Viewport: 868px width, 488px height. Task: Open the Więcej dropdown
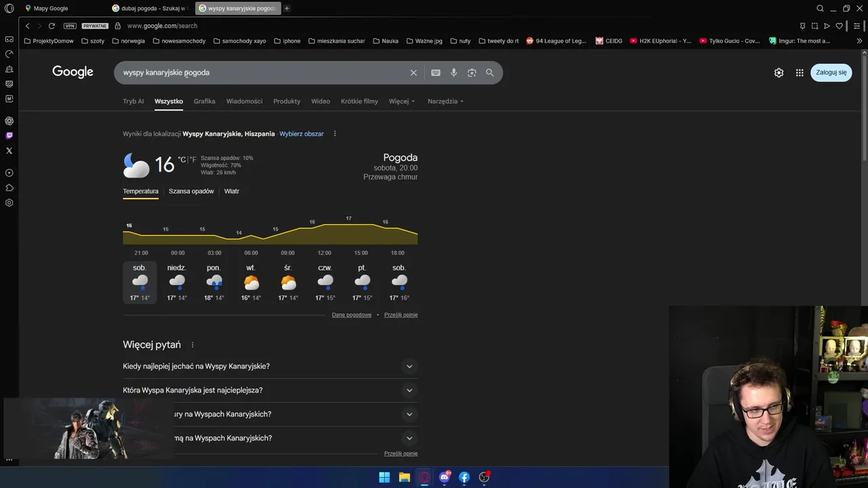(401, 101)
